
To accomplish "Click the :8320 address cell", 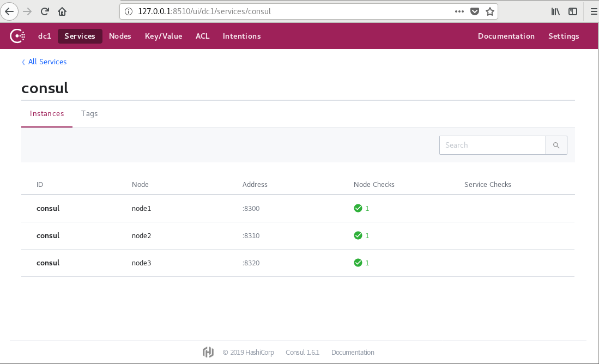I will (251, 263).
